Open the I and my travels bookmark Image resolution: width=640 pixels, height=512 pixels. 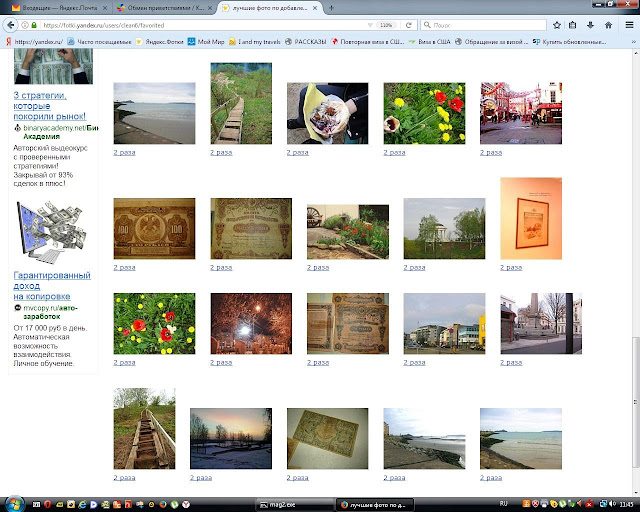pos(255,42)
